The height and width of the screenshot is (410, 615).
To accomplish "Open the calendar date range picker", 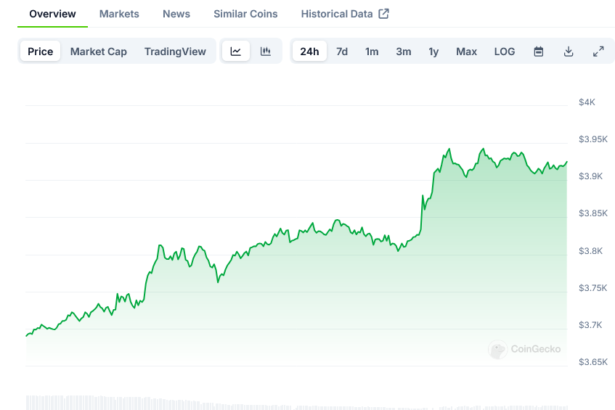I will pos(538,51).
